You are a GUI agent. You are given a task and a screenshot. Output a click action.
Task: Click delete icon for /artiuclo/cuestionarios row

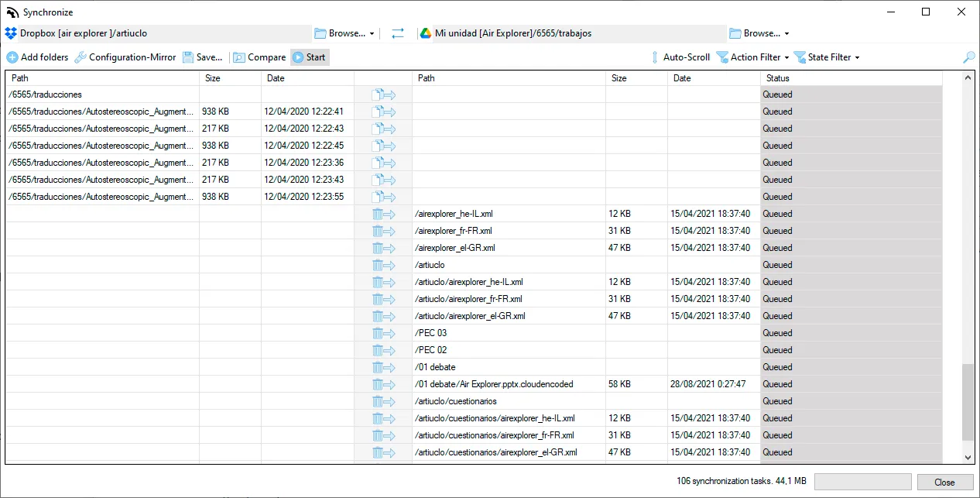pos(383,401)
